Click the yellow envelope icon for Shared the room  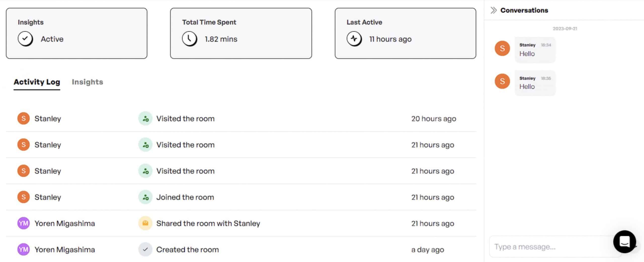(145, 223)
